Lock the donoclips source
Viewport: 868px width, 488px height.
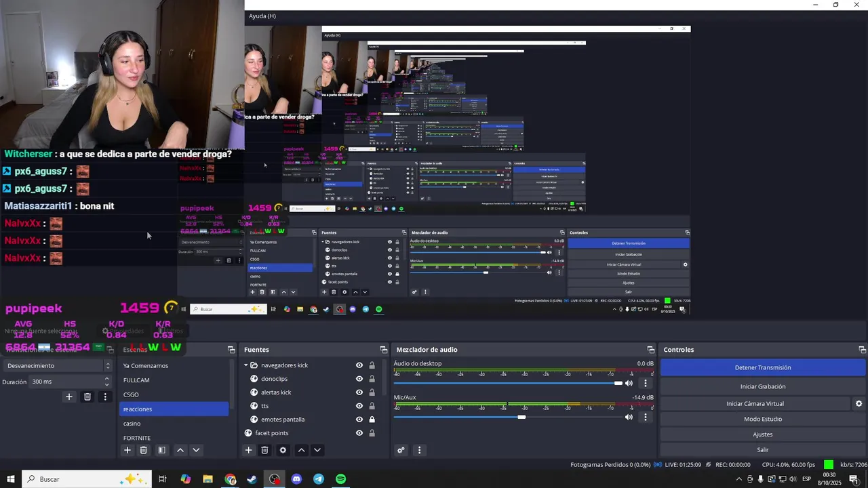(x=372, y=379)
